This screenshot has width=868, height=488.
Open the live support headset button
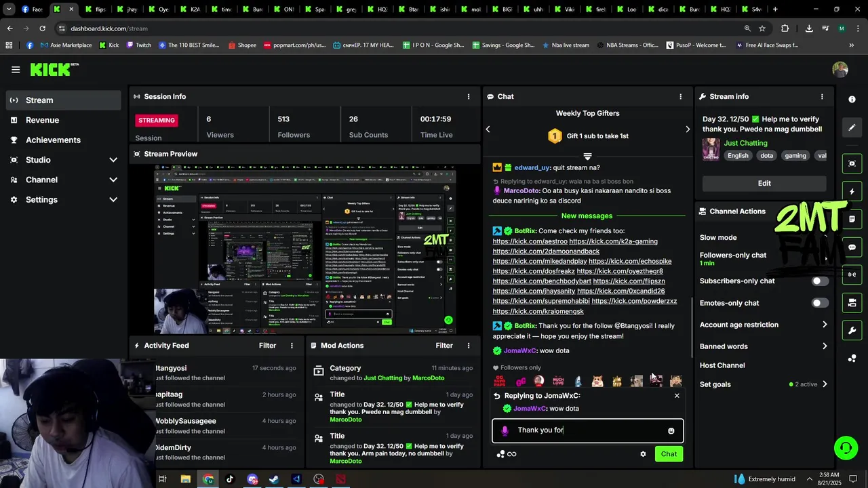coord(846,447)
